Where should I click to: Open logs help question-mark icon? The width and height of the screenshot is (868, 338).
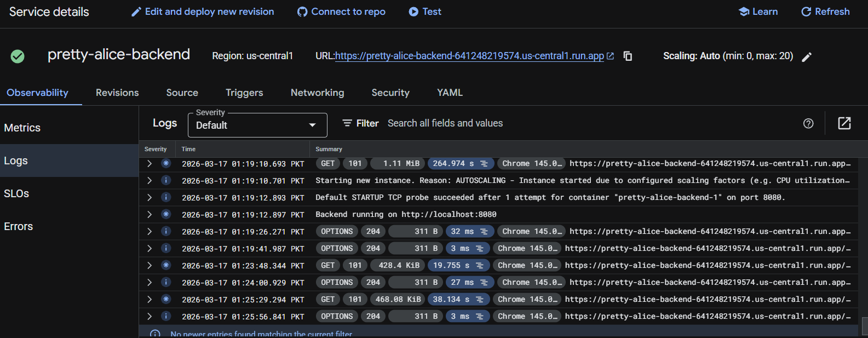click(808, 123)
